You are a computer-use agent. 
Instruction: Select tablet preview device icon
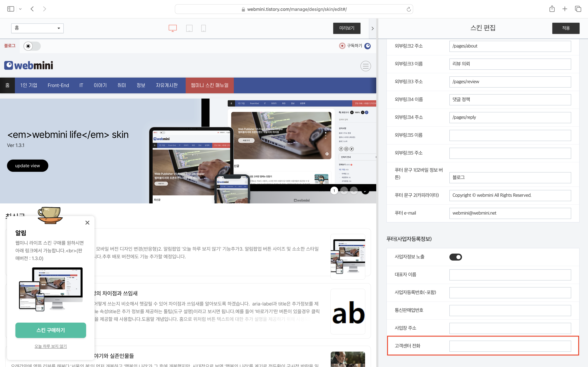(189, 28)
